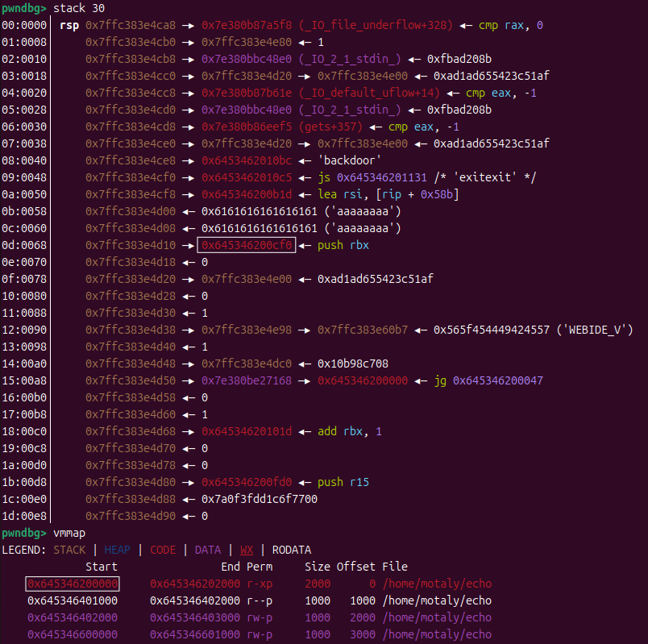Click the WX label in the legend

[x=247, y=550]
